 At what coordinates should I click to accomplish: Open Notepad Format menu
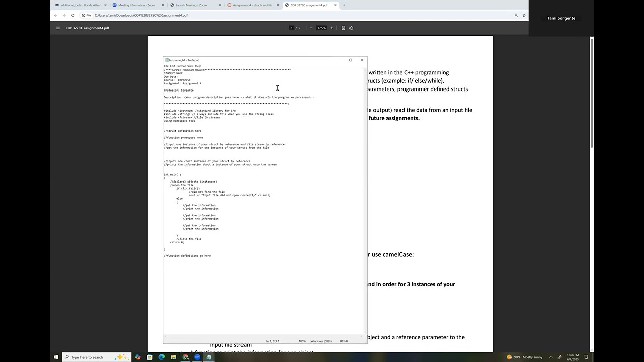pyautogui.click(x=181, y=66)
